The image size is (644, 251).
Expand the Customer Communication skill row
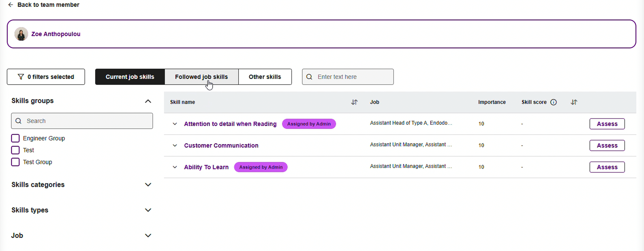coord(175,146)
